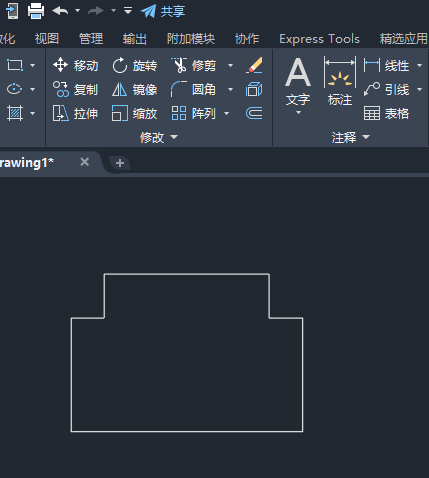Select the Trim (修剪) tool
The height and width of the screenshot is (478, 429).
pyautogui.click(x=194, y=65)
